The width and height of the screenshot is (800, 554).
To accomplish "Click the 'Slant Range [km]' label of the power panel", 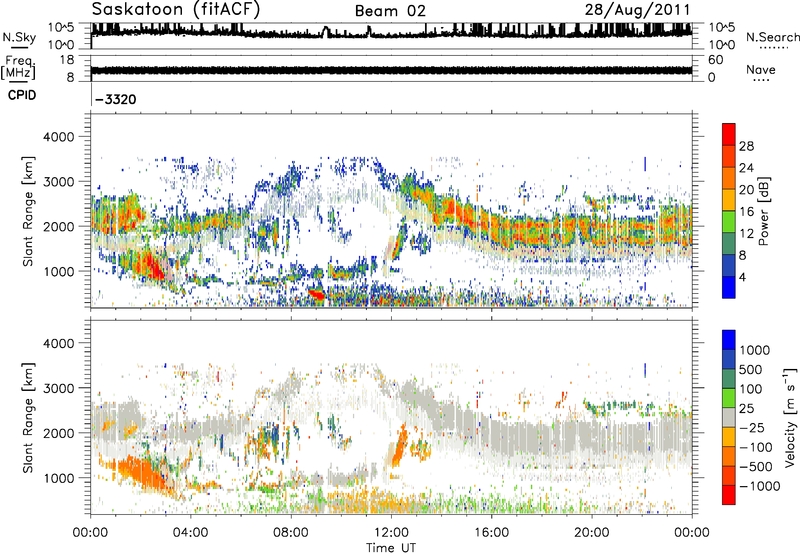I will click(x=28, y=211).
